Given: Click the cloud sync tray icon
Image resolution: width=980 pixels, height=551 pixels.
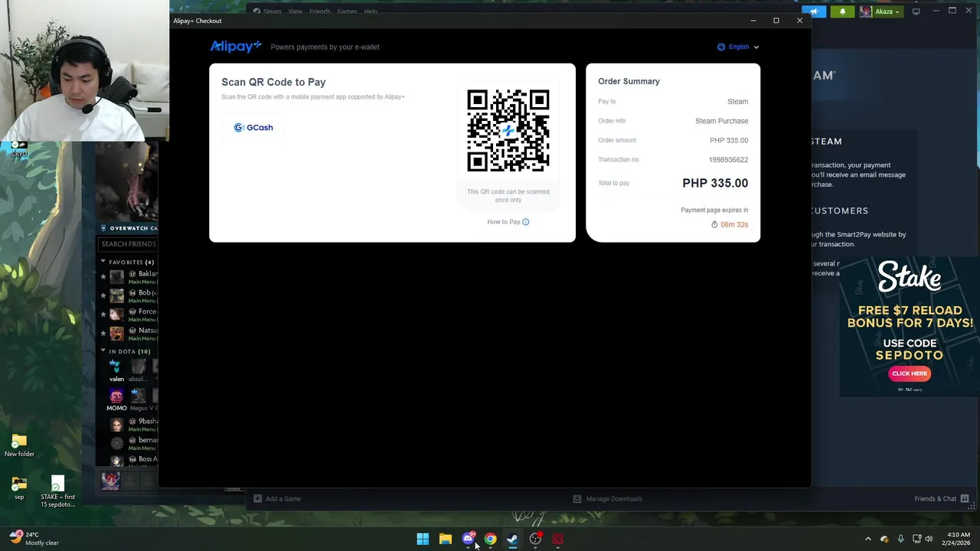Looking at the screenshot, I should pos(885,540).
